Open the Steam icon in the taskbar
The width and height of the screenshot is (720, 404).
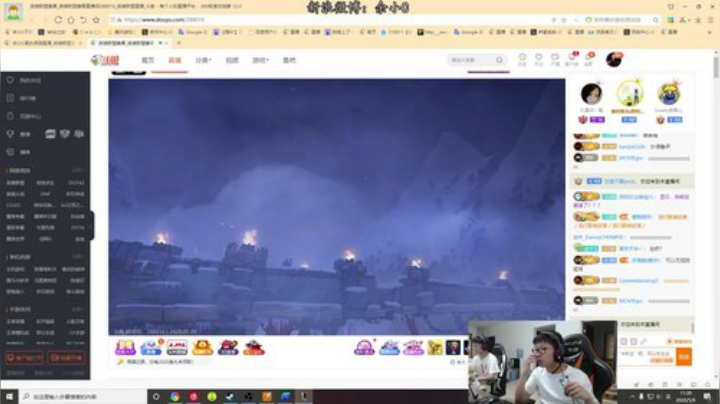[x=230, y=397]
